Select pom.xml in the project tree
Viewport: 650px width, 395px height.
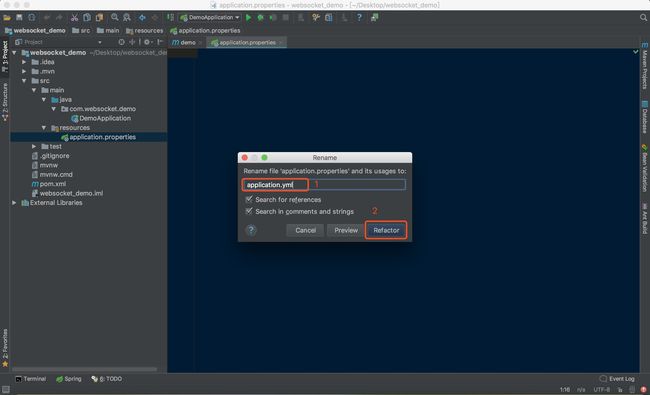pyautogui.click(x=49, y=184)
